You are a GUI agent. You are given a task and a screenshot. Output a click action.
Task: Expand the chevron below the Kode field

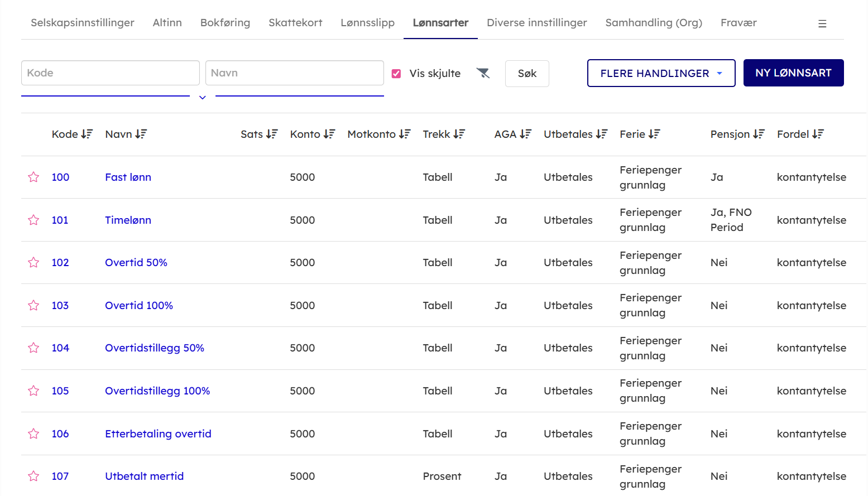tap(203, 98)
